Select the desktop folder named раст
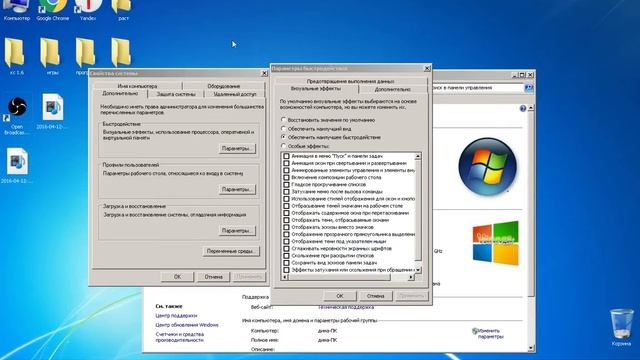Viewport: 640px width, 360px height. 123,10
